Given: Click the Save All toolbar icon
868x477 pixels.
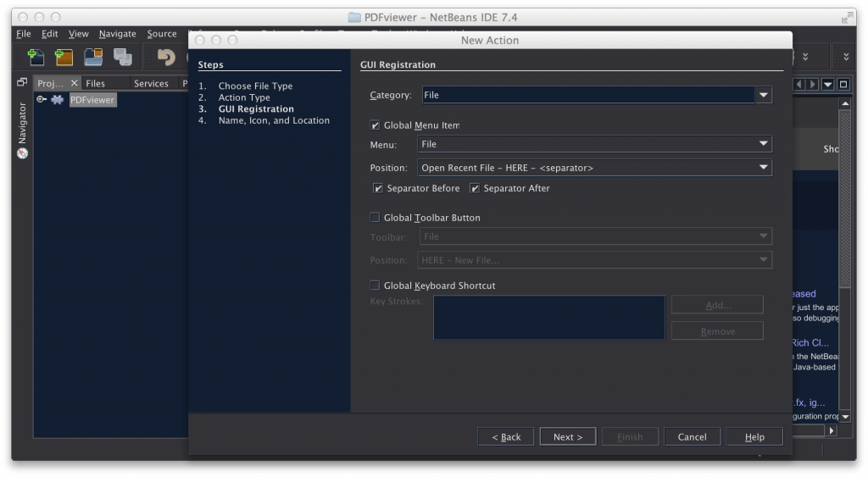Looking at the screenshot, I should [122, 57].
